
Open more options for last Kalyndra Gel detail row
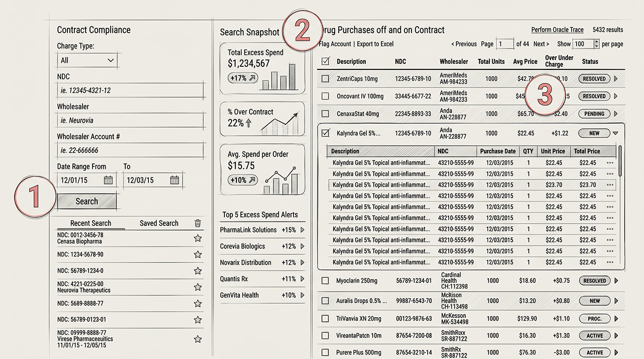click(610, 262)
